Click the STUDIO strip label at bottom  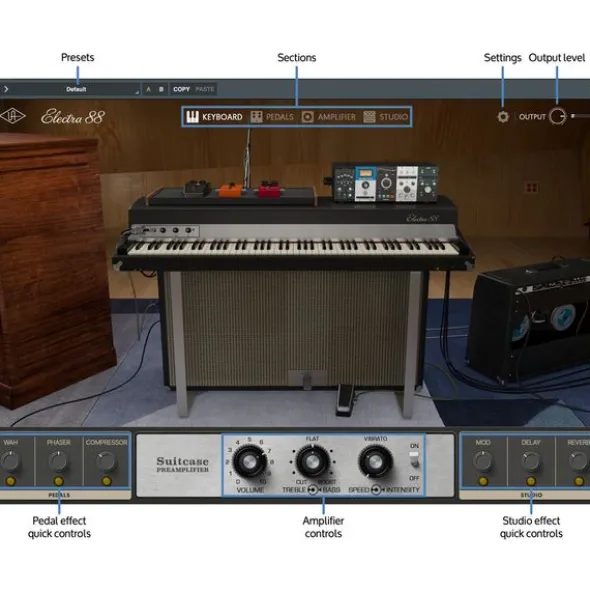tap(531, 495)
